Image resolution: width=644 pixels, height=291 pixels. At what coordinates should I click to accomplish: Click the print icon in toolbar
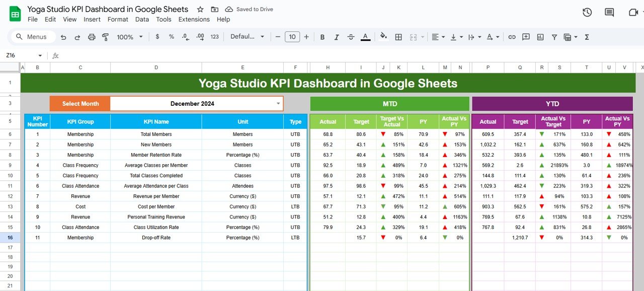[92, 37]
